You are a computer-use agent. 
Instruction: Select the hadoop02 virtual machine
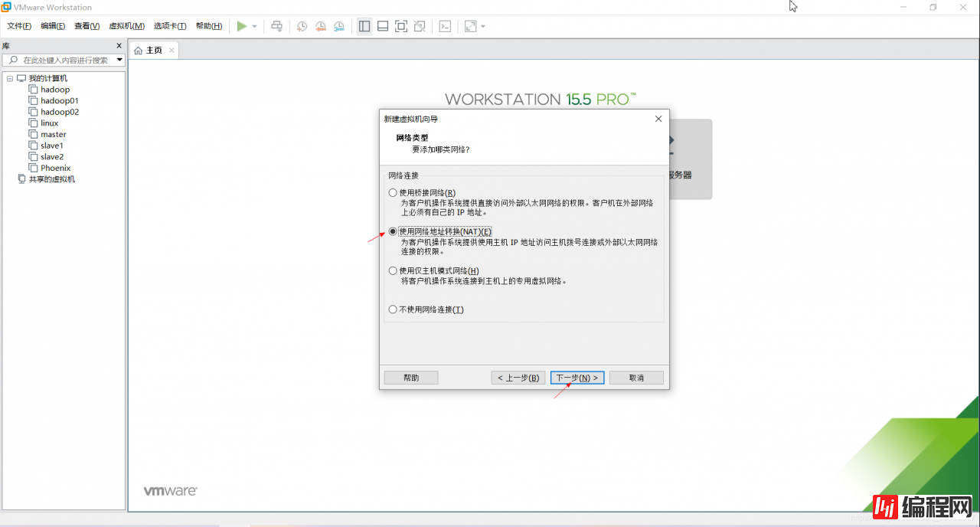[x=60, y=112]
